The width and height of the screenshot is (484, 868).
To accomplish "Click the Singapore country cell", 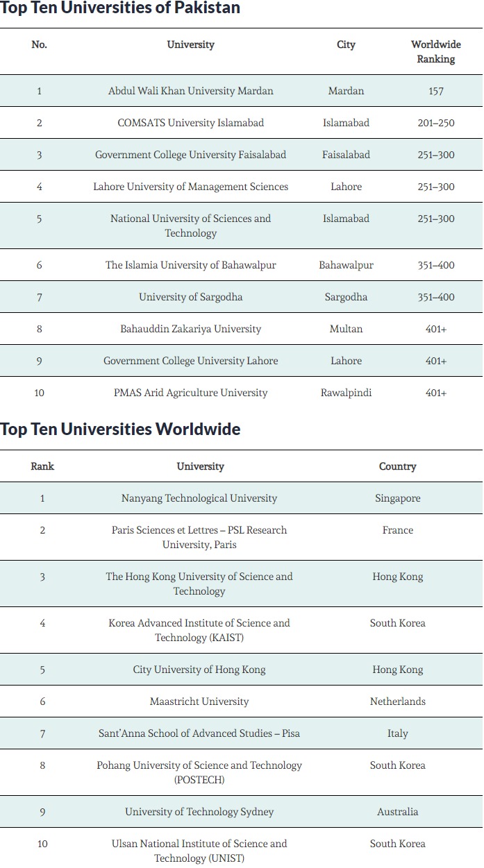I will pos(398,498).
